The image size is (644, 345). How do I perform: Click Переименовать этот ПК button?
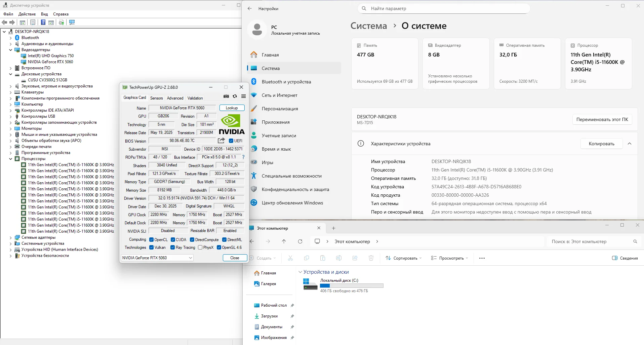(x=602, y=119)
